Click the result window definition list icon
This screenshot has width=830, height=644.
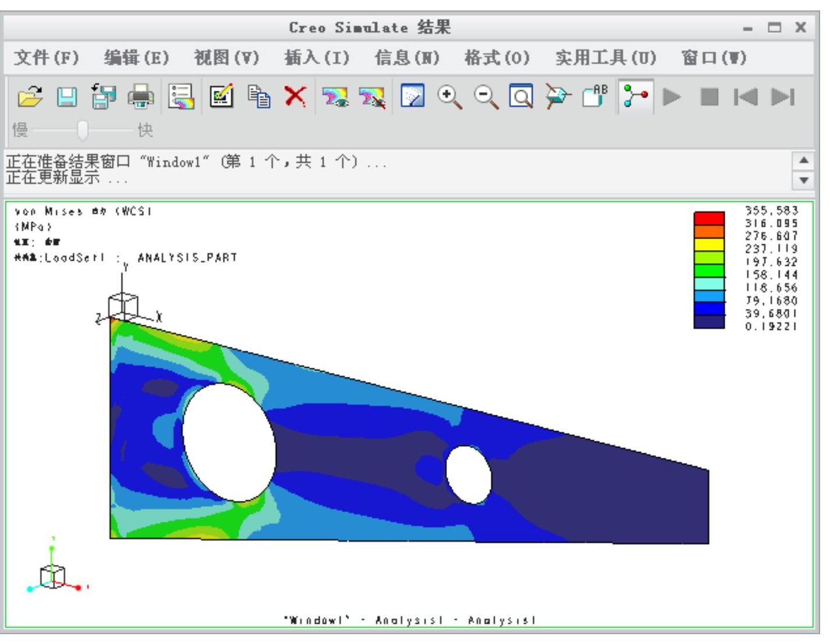(x=181, y=97)
